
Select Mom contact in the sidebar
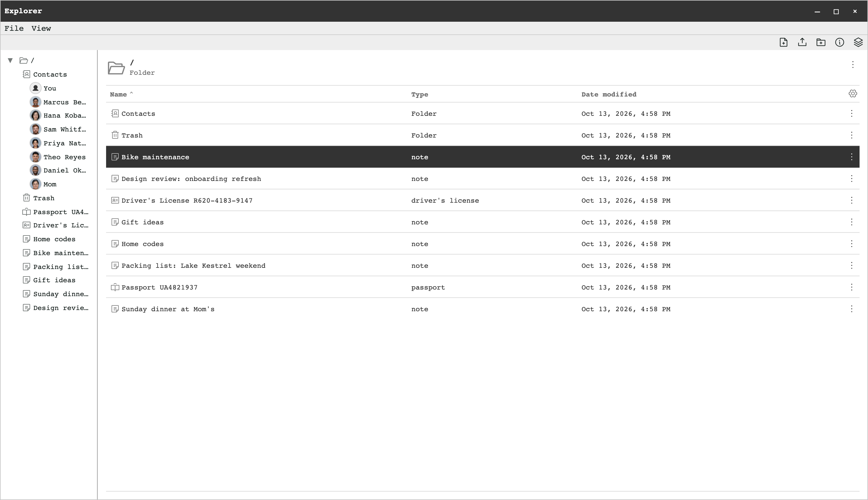pos(50,185)
